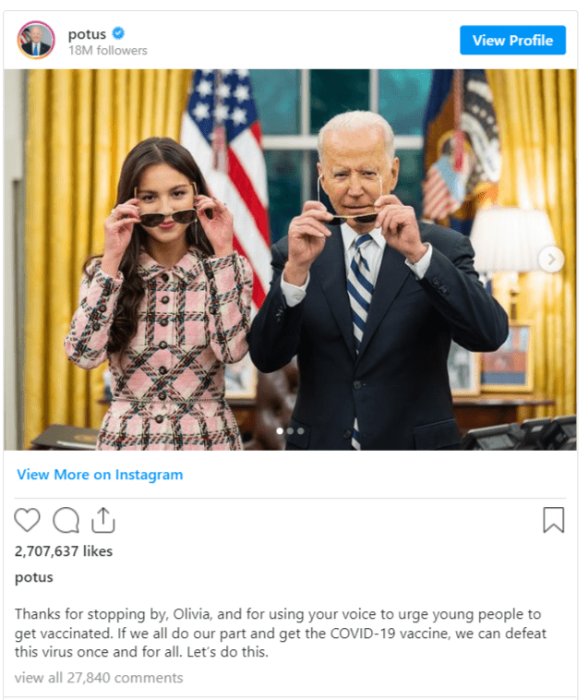The image size is (588, 700).
Task: Open the potus profile picture avatar
Action: [36, 41]
